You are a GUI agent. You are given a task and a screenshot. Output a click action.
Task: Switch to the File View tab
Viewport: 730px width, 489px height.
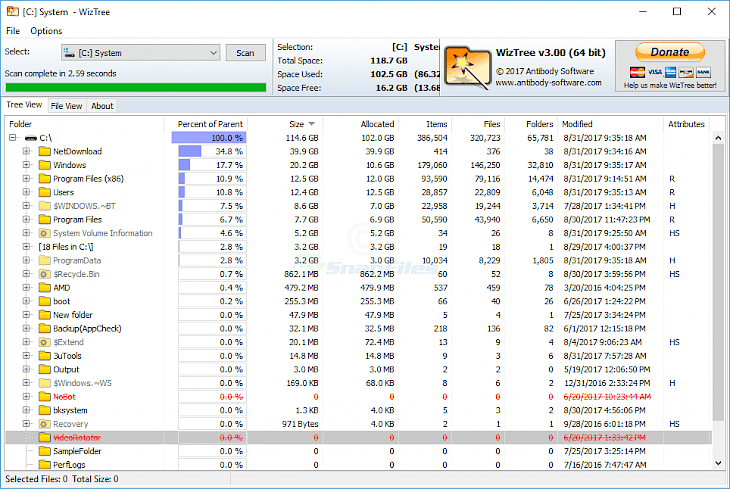[x=66, y=106]
